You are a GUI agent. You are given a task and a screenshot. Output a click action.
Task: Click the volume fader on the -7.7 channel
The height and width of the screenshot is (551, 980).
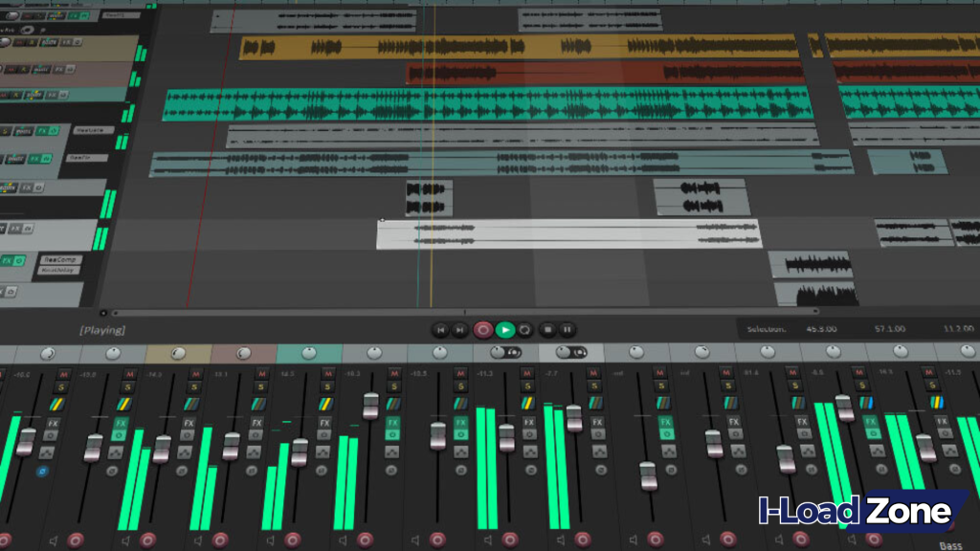pos(573,418)
